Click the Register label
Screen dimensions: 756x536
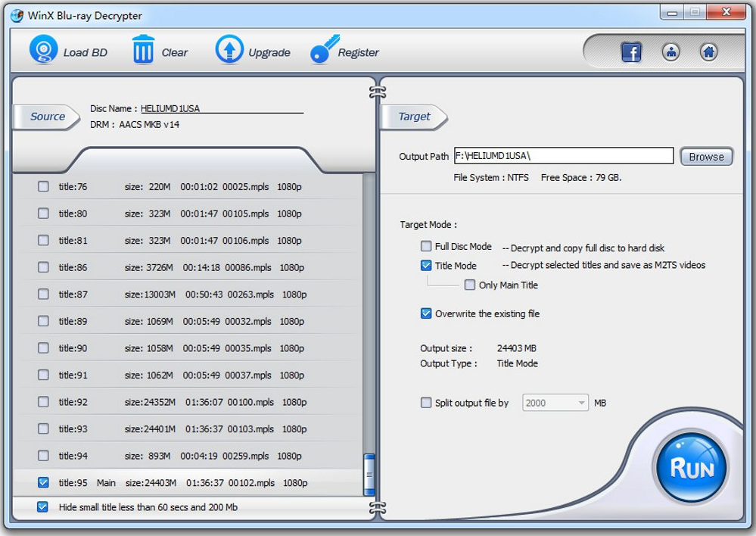[x=358, y=52]
